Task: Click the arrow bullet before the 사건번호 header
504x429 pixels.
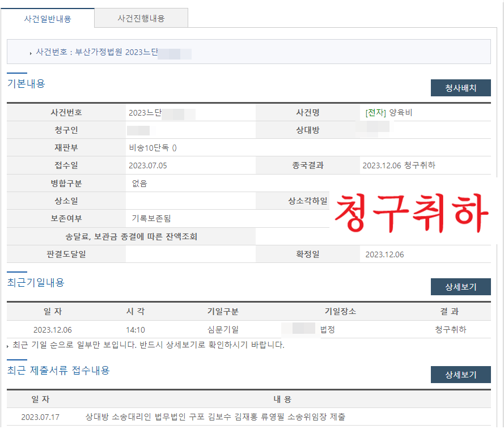Action: click(x=31, y=53)
